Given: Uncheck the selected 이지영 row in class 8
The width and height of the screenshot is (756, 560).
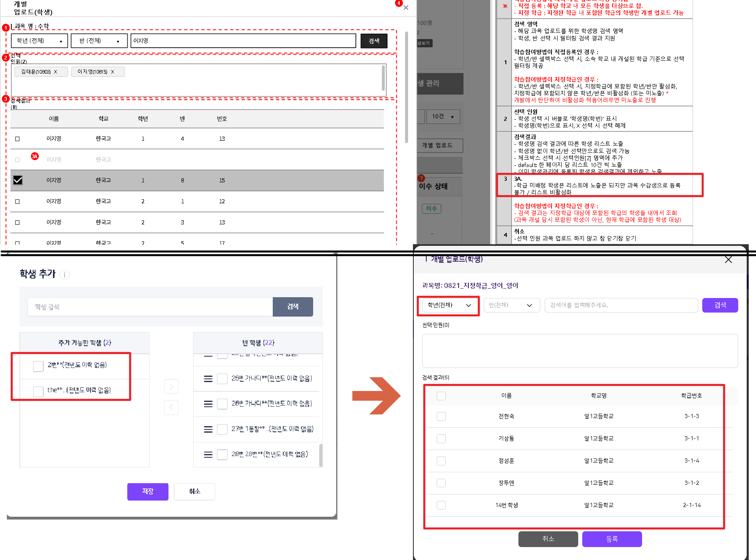Looking at the screenshot, I should 18,180.
